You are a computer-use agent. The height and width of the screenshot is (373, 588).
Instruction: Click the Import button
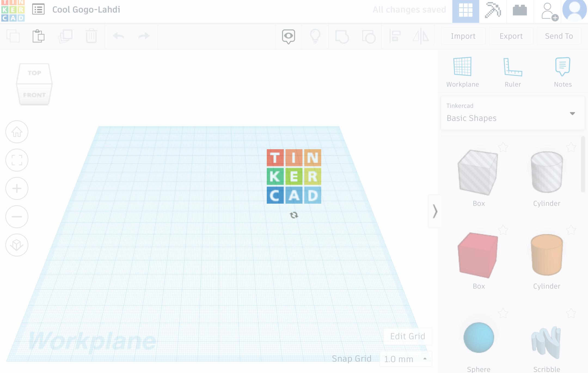[x=463, y=36]
